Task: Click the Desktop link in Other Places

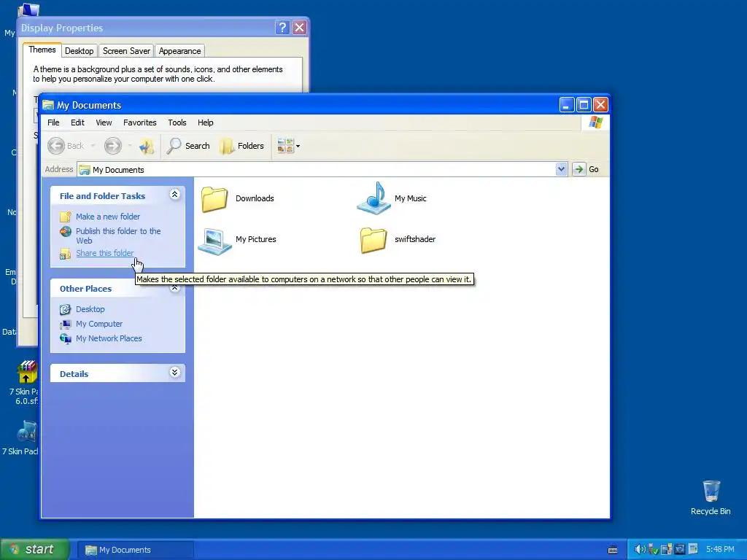Action: [90, 309]
